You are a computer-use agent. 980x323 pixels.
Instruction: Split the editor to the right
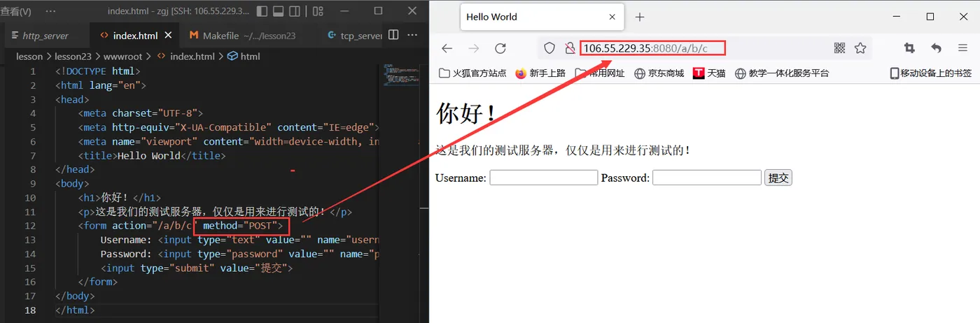point(393,35)
